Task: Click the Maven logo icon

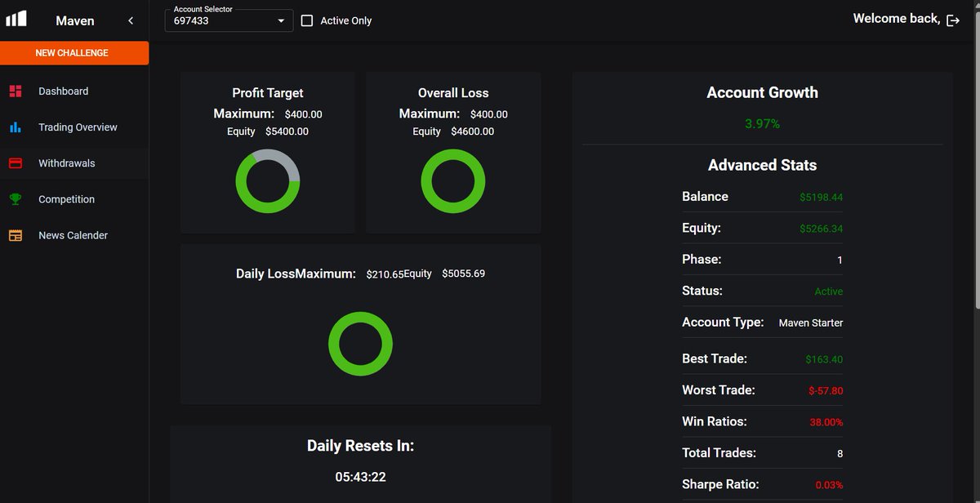Action: point(16,19)
